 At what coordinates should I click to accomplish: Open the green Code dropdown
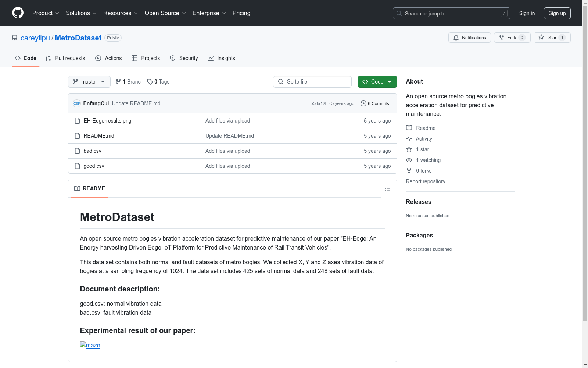pyautogui.click(x=377, y=82)
